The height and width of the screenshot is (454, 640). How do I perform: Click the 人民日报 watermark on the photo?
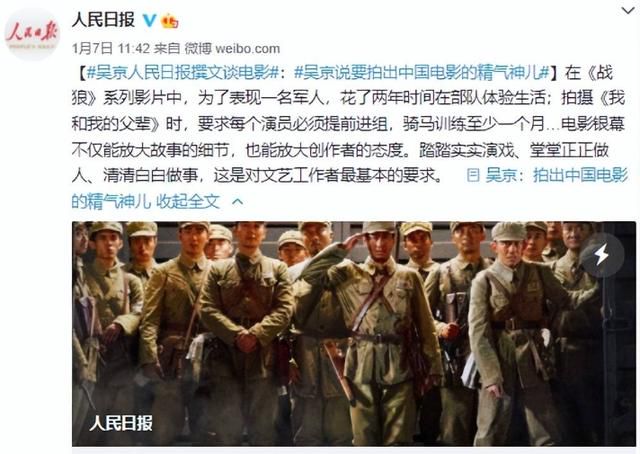click(x=121, y=423)
